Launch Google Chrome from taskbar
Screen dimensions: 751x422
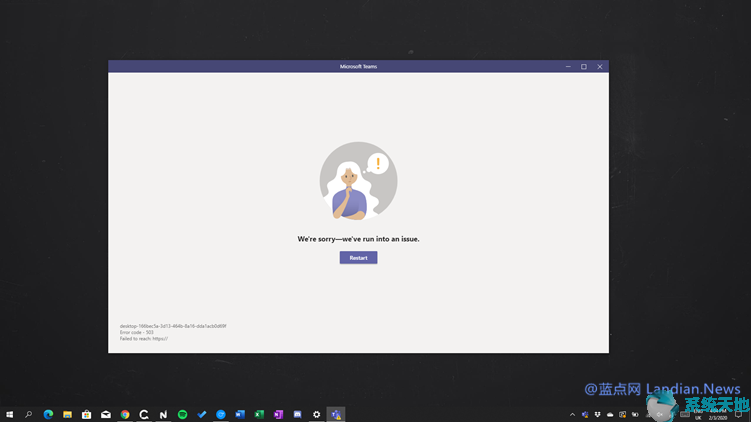(x=125, y=414)
